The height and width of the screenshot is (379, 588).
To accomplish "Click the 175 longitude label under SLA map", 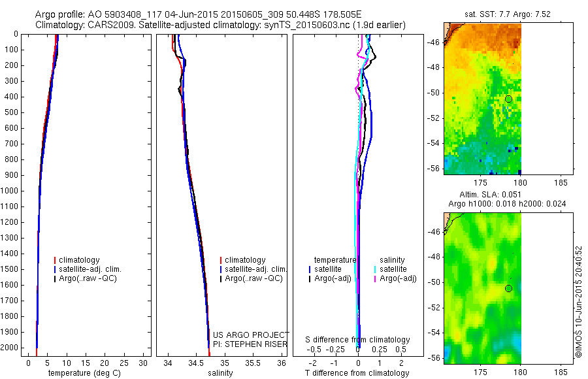I will coord(480,372).
